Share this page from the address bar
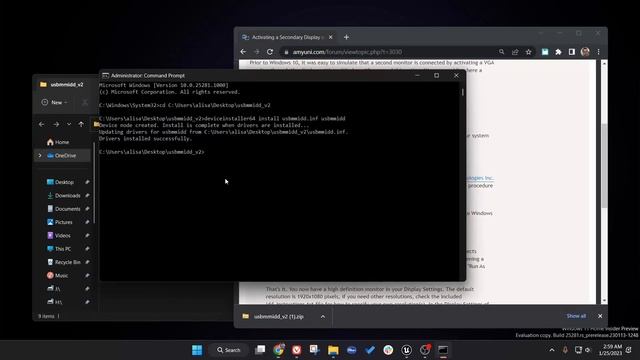 pyautogui.click(x=515, y=52)
